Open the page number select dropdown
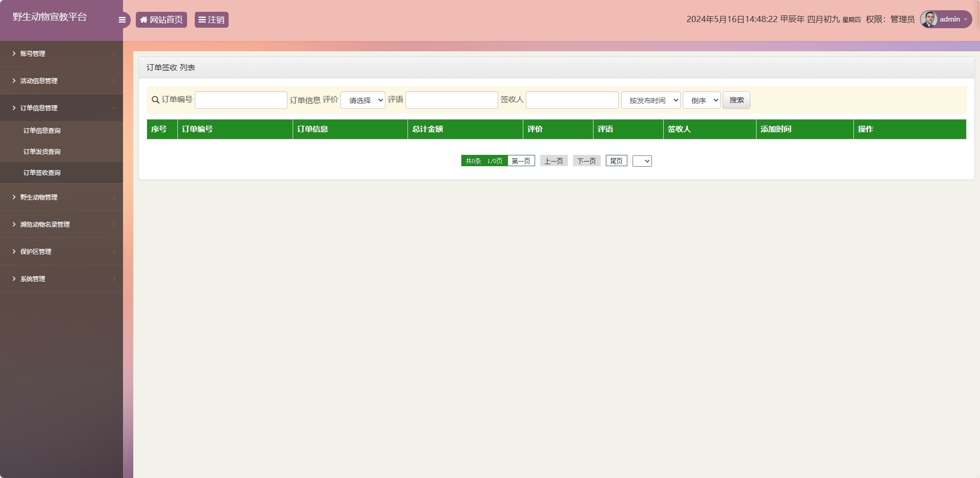 (x=642, y=161)
